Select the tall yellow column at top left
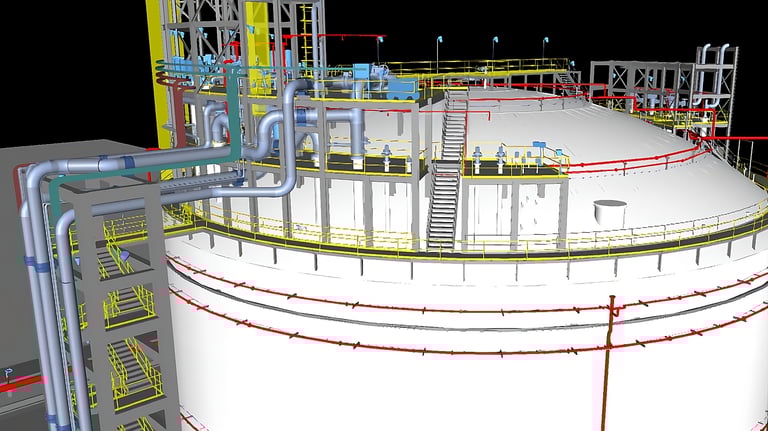This screenshot has height=431, width=768. pyautogui.click(x=157, y=73)
